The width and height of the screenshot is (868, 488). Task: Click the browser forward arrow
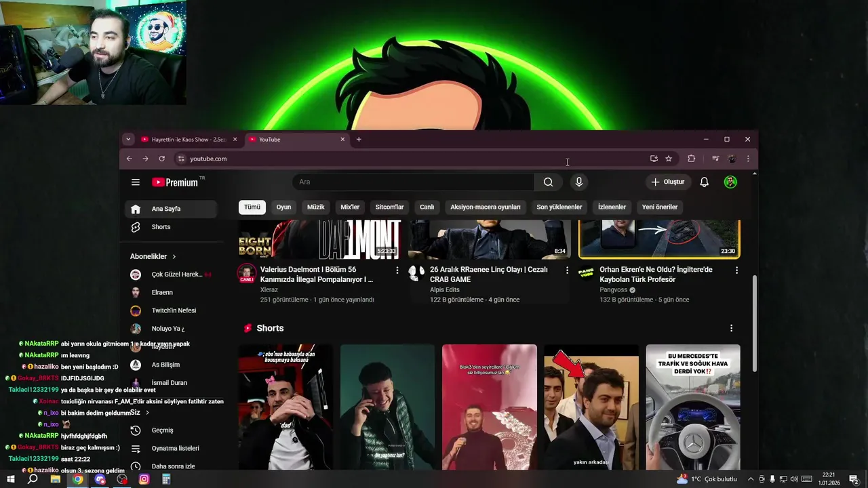(x=145, y=159)
